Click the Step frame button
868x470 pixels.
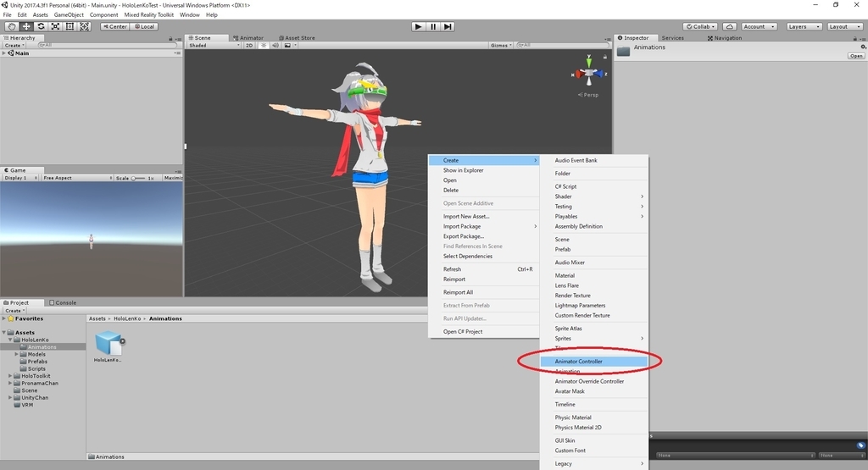tap(448, 26)
